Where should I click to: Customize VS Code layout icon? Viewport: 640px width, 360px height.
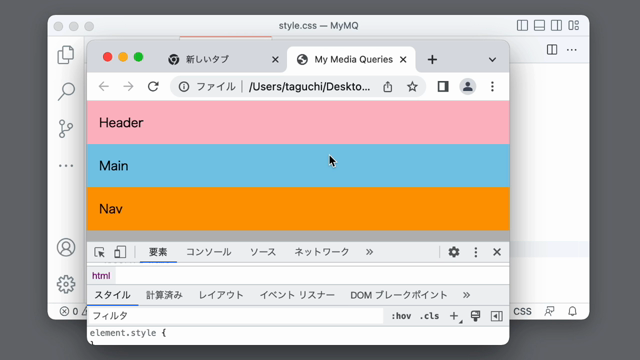(573, 26)
